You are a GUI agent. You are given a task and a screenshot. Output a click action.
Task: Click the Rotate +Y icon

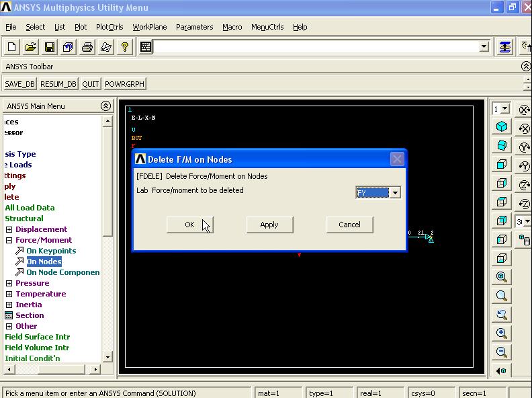[x=524, y=147]
